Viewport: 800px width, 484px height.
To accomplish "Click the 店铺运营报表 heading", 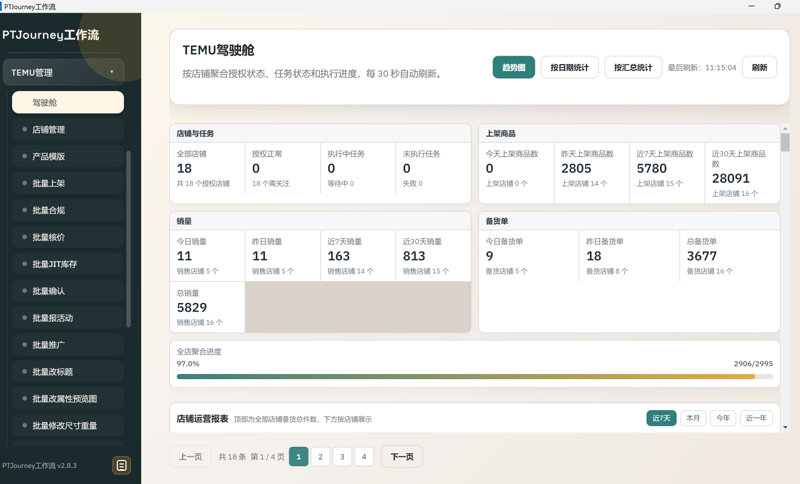I will (202, 419).
